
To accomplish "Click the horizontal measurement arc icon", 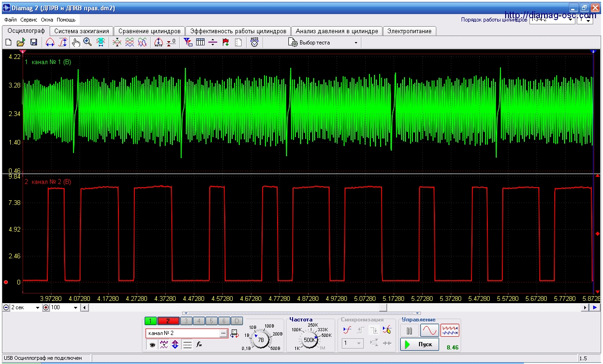I will [x=50, y=43].
